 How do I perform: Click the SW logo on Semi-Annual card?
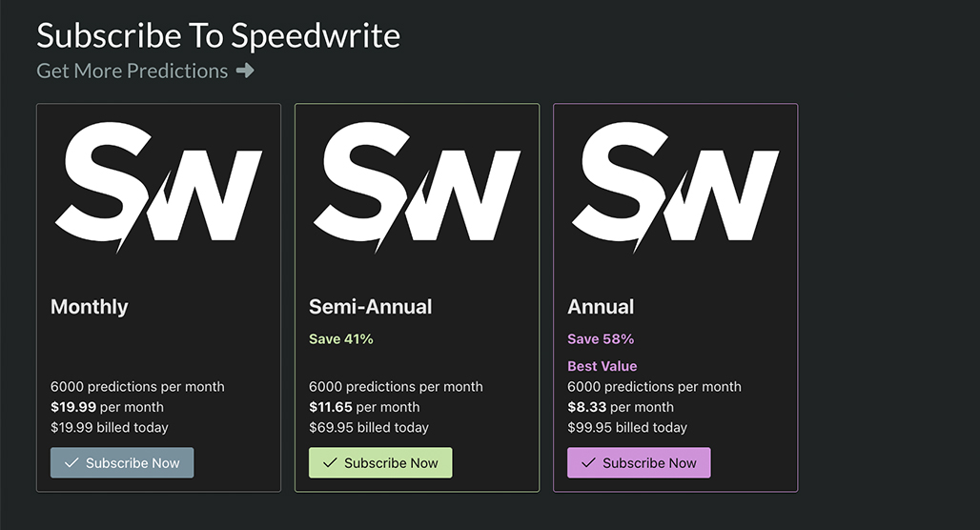click(x=417, y=187)
